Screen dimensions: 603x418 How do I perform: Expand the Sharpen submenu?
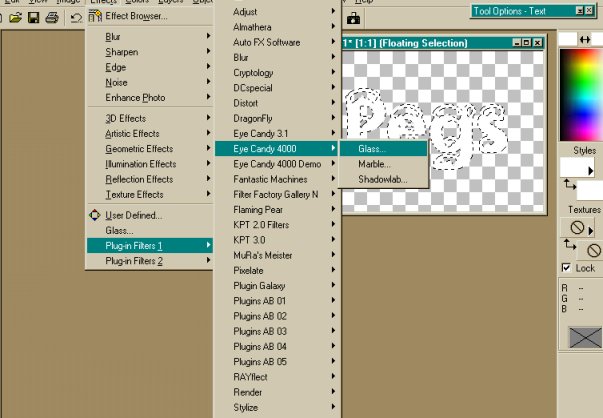coord(150,52)
